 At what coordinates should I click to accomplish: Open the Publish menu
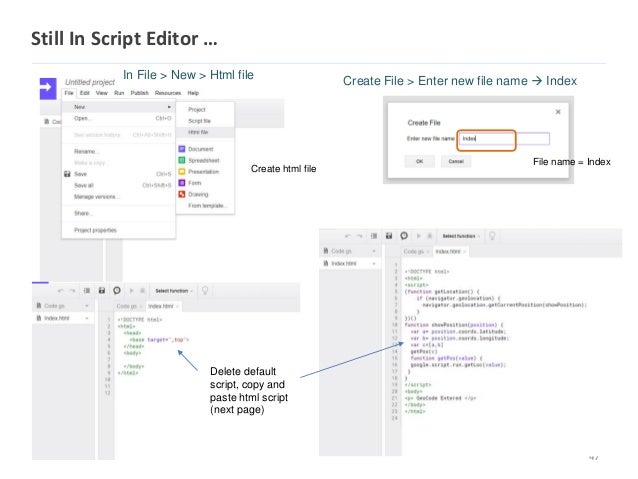[140, 93]
